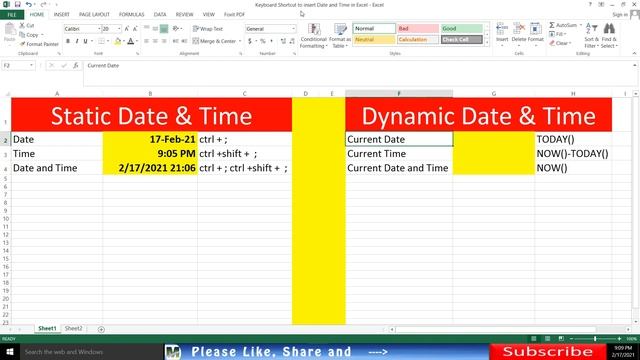This screenshot has width=640, height=360.
Task: Click Sort & Filter icon
Action: click(x=591, y=29)
